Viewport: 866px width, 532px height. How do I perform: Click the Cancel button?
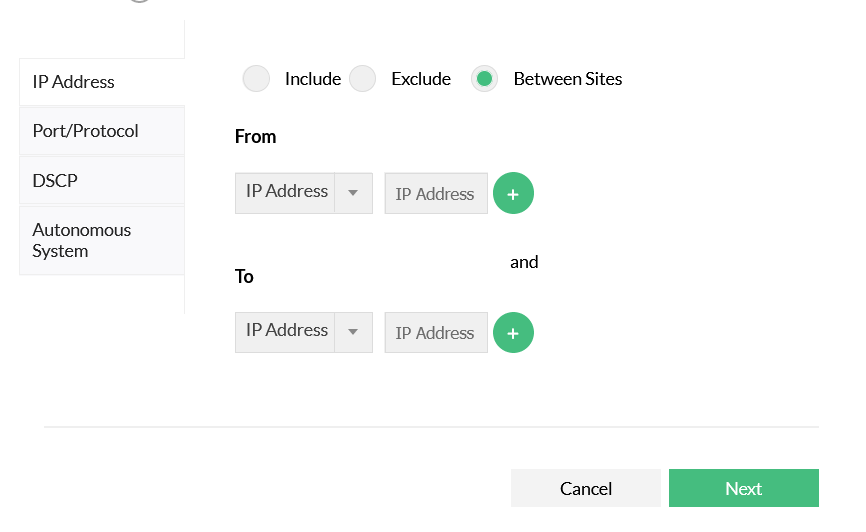coord(586,488)
